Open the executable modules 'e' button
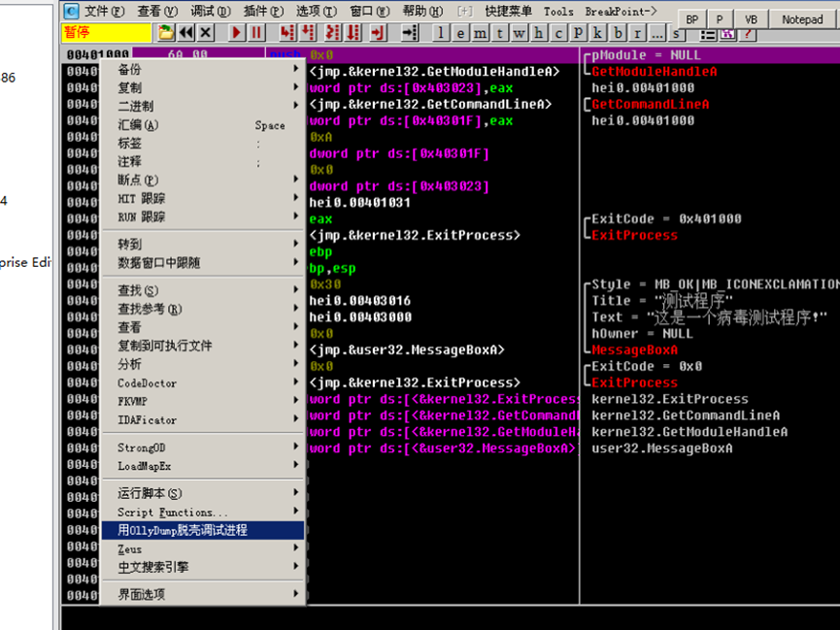Viewport: 840px width, 630px height. pyautogui.click(x=460, y=33)
